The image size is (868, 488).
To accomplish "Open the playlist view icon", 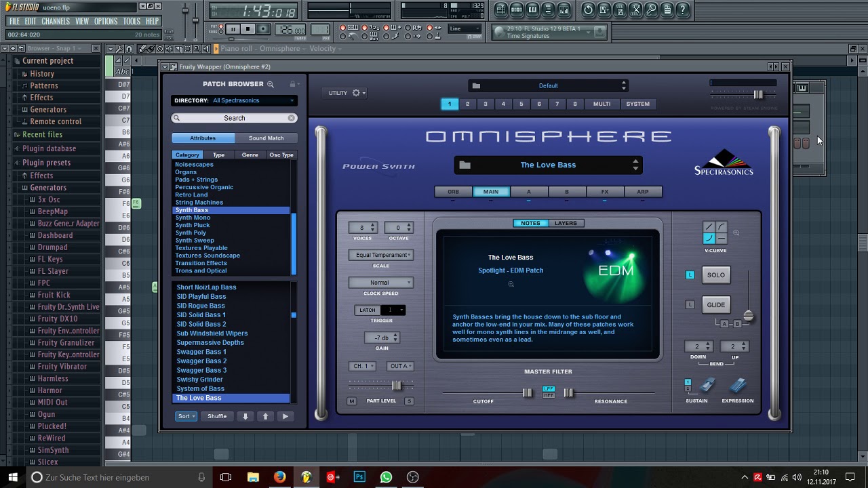I will [501, 9].
